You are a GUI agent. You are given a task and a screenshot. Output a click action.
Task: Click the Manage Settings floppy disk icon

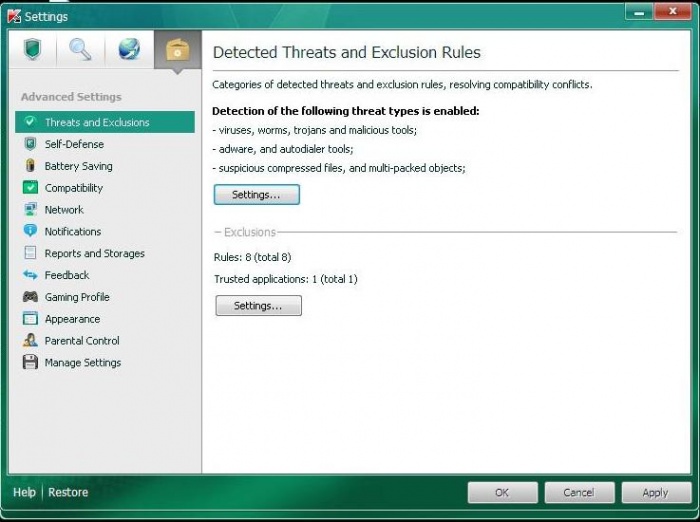[x=30, y=362]
